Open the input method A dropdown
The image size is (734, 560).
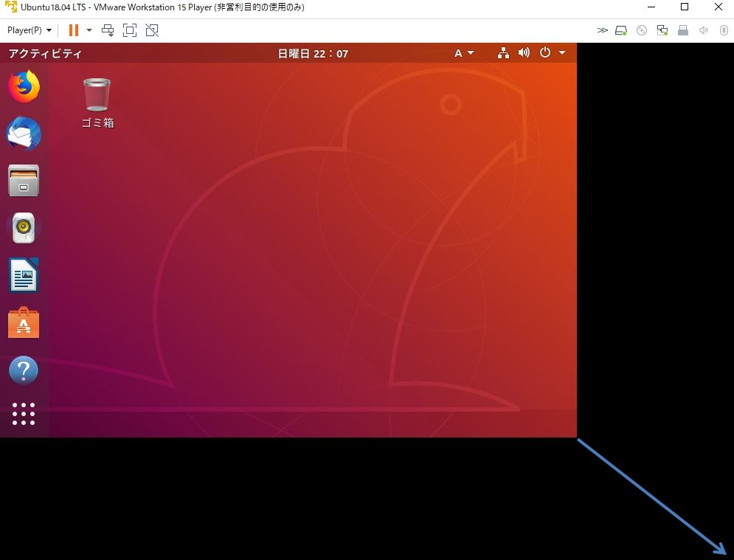(464, 53)
